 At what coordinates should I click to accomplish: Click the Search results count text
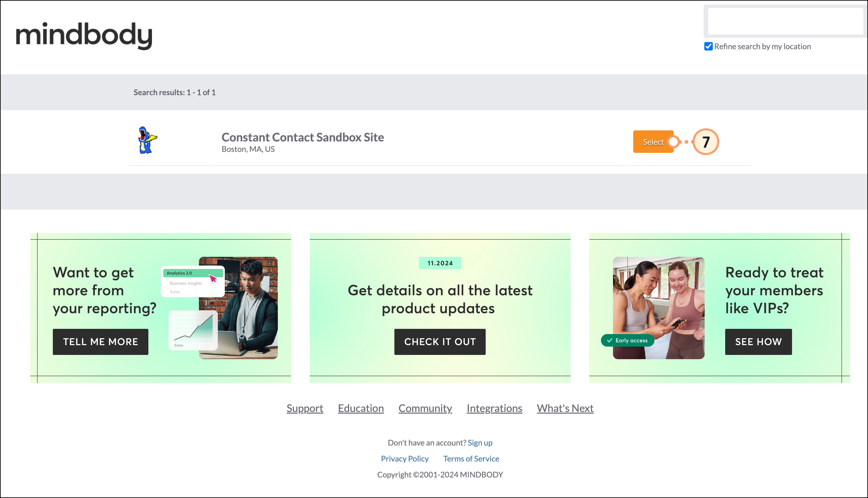174,92
